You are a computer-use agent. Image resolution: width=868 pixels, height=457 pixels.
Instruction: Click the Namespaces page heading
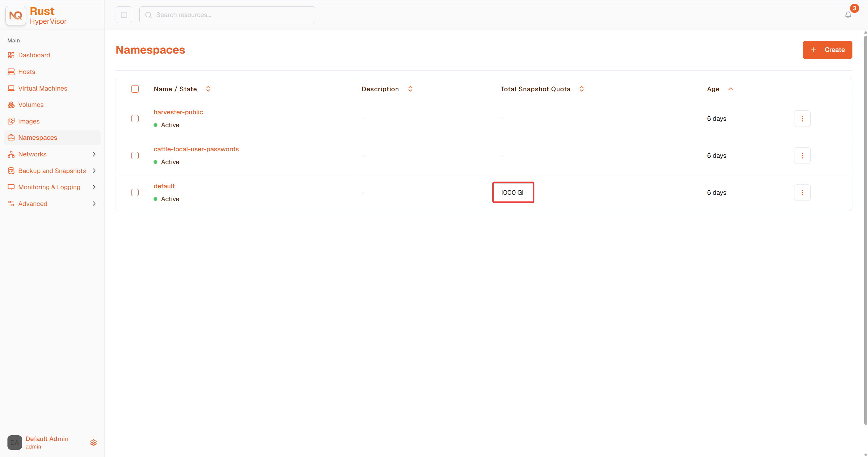(150, 50)
